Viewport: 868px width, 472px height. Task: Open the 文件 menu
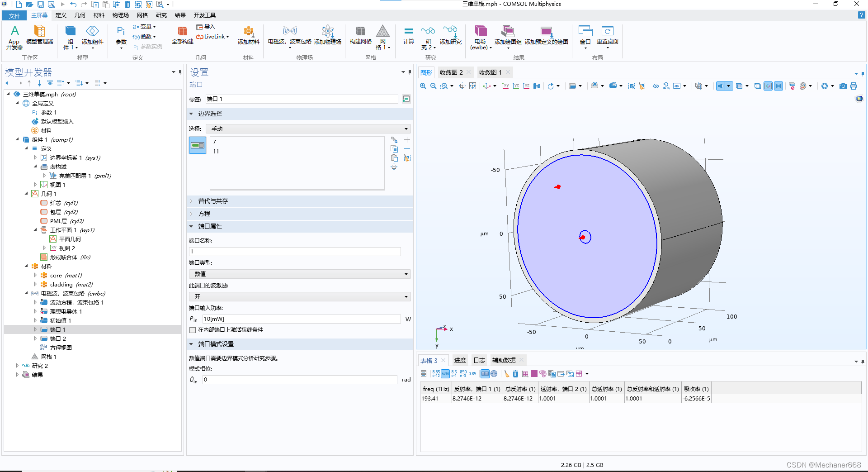14,16
